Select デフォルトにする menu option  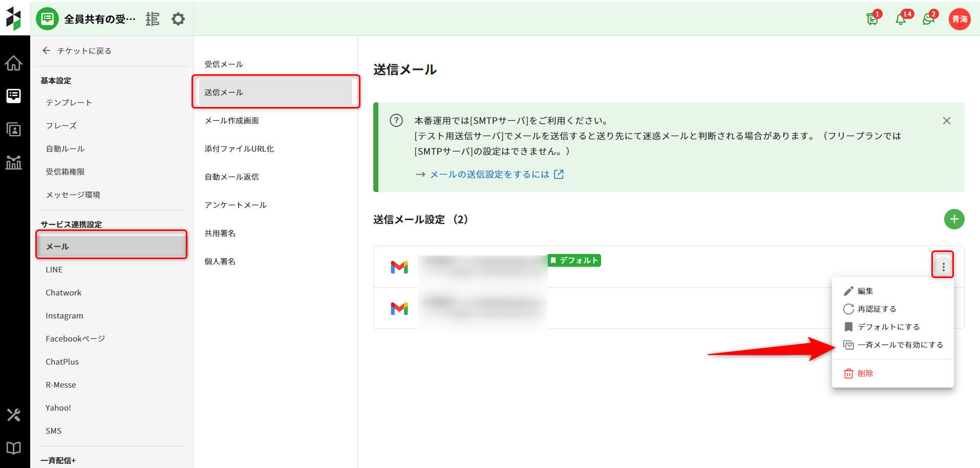[x=888, y=327]
